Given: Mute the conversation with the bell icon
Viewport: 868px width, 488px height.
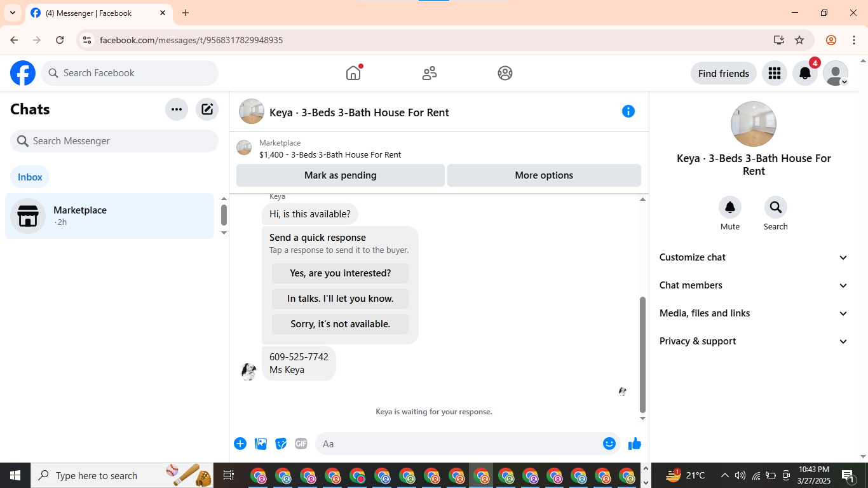Looking at the screenshot, I should (730, 207).
